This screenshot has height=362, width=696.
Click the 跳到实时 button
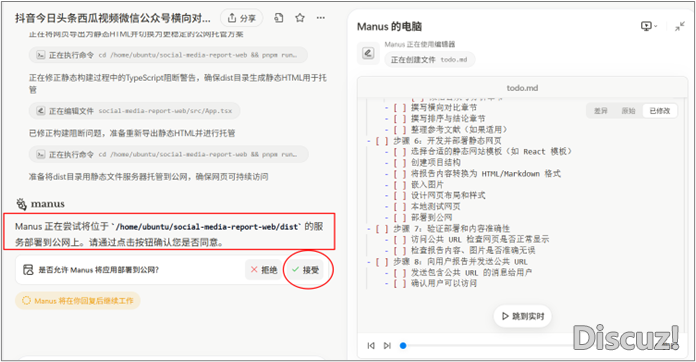[522, 316]
